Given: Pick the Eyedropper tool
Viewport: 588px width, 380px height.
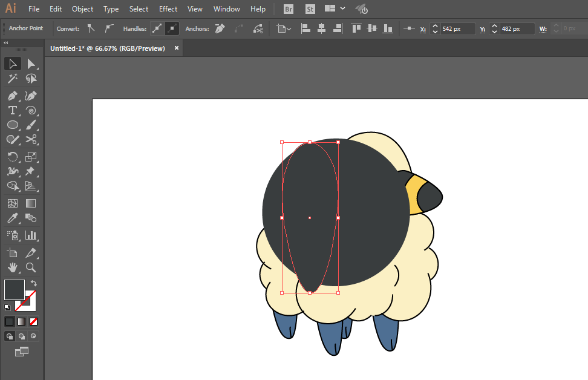Looking at the screenshot, I should coord(12,218).
